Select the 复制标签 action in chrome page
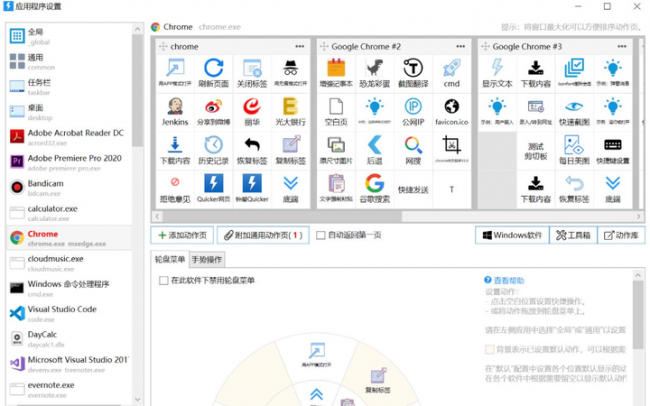Screen dimensions: 650x406 [x=291, y=150]
